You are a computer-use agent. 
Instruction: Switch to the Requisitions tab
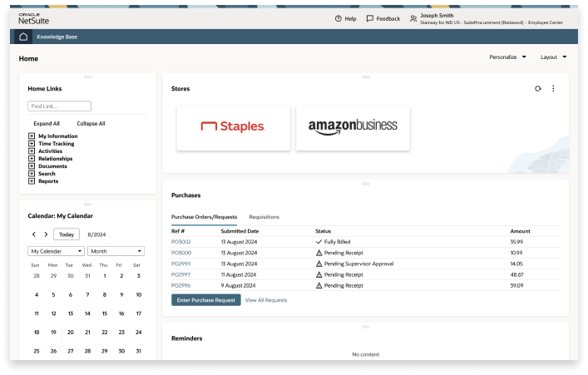click(x=264, y=217)
